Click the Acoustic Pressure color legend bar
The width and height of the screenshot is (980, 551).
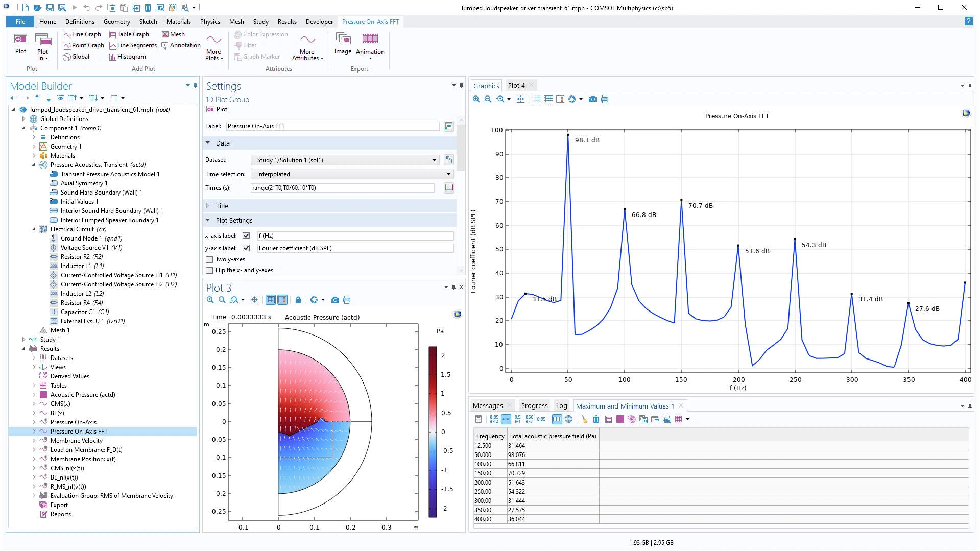tap(433, 432)
